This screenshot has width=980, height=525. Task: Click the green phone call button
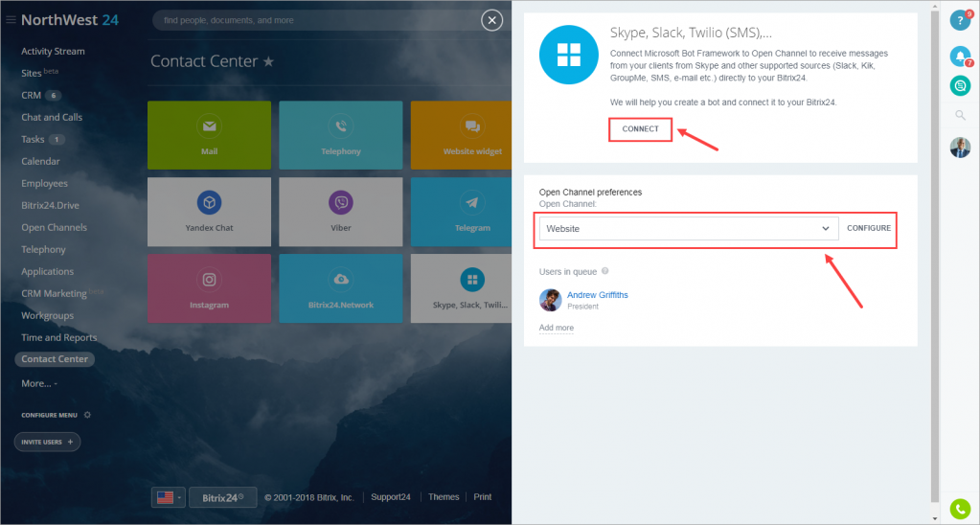click(960, 509)
